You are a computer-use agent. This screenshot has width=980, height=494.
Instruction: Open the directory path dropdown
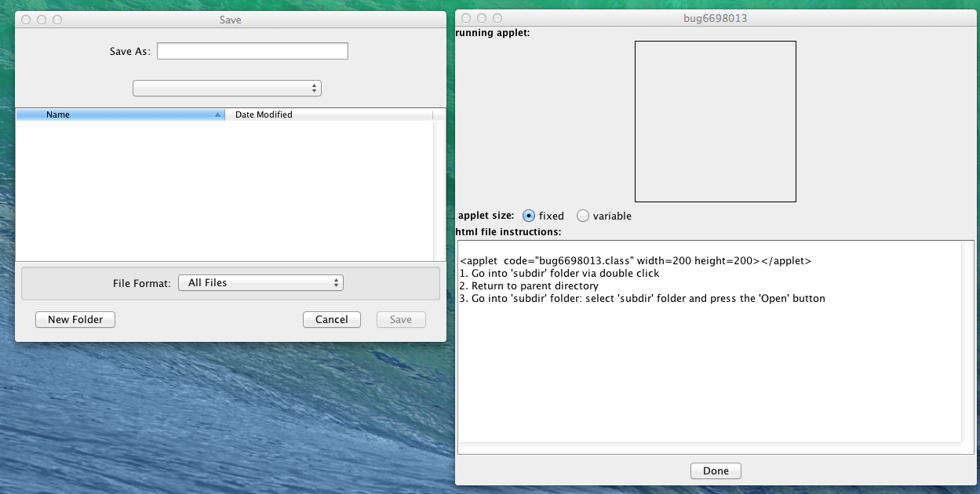(x=227, y=89)
